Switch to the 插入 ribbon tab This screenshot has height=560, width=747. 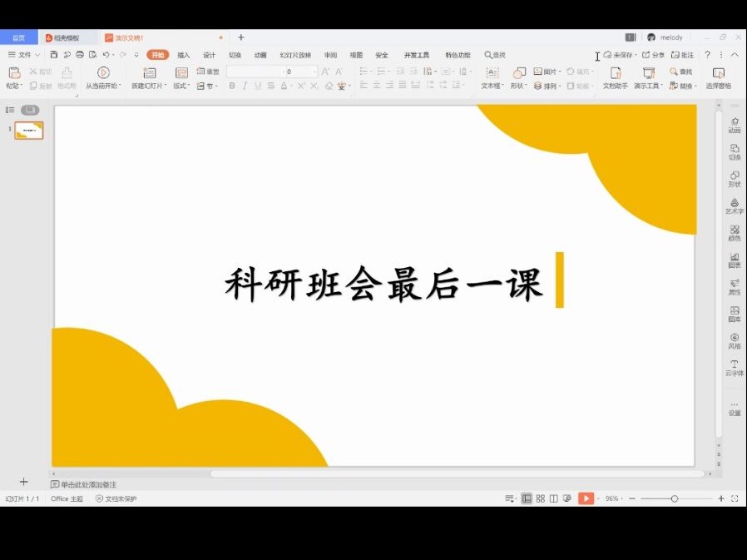(x=184, y=55)
